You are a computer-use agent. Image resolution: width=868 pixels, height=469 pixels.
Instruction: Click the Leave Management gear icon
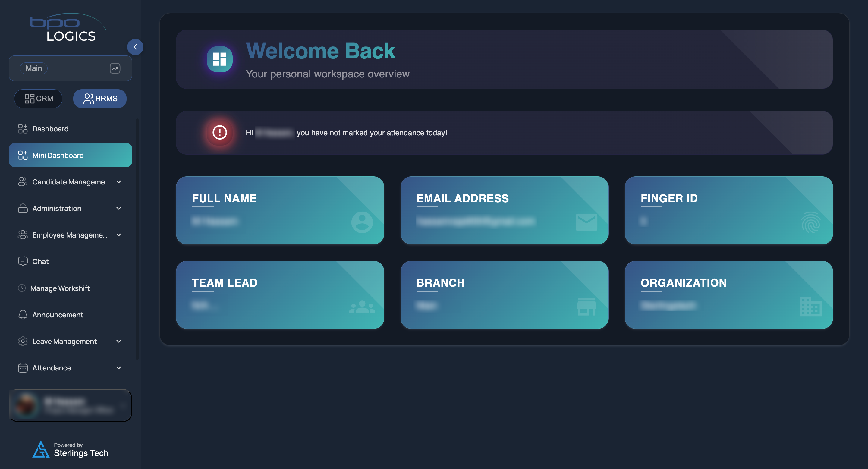tap(23, 341)
